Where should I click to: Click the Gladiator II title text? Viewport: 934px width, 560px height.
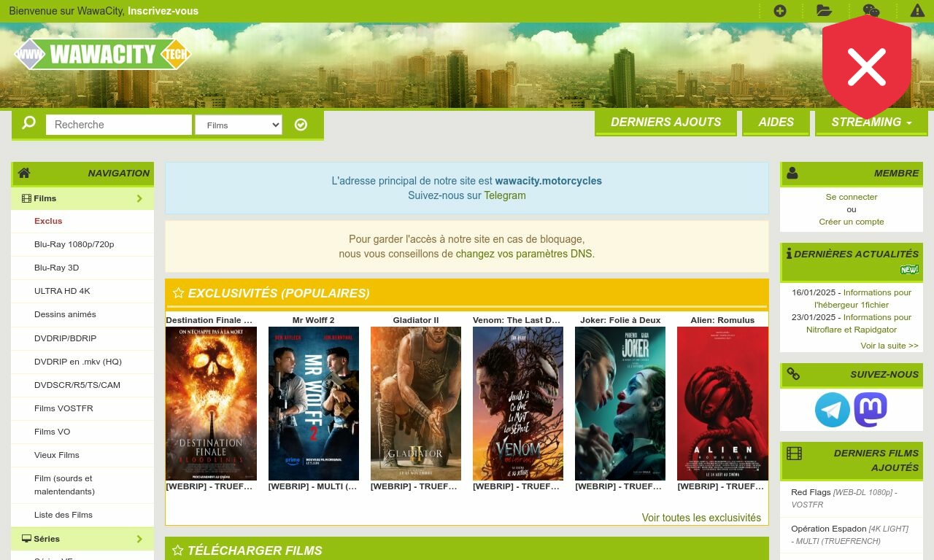[416, 320]
